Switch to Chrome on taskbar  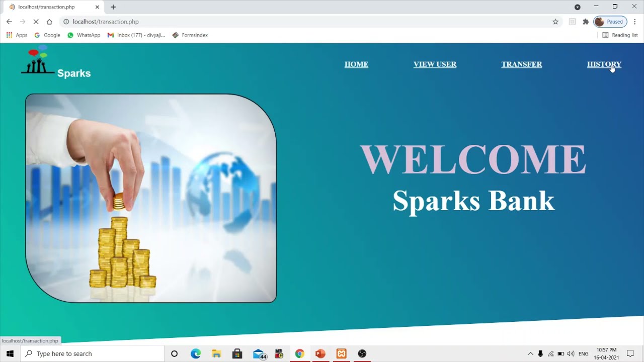[x=299, y=353]
